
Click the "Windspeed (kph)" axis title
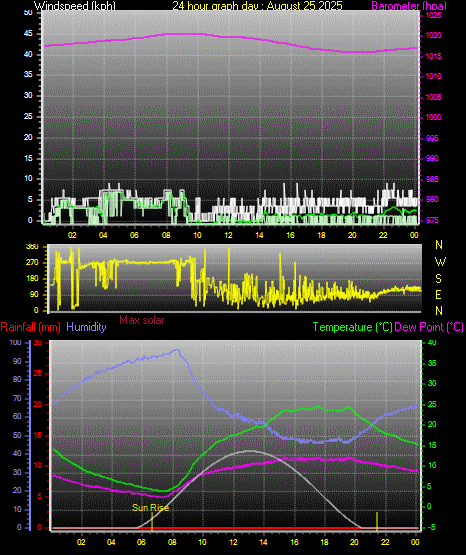[x=75, y=6]
